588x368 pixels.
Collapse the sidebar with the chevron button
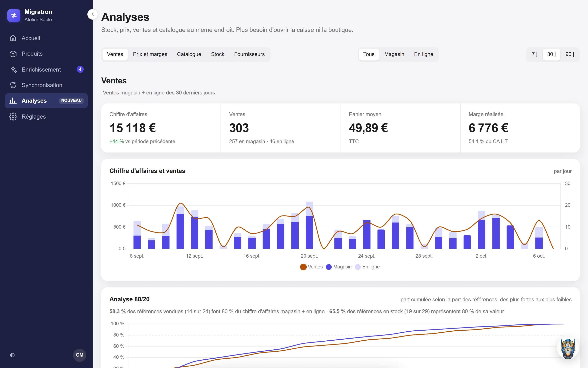[x=92, y=14]
